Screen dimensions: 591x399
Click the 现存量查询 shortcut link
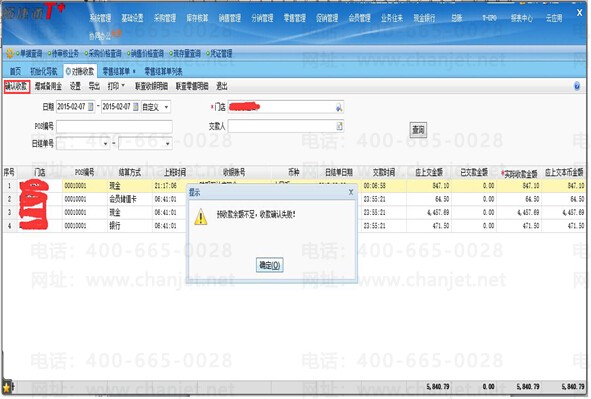187,54
